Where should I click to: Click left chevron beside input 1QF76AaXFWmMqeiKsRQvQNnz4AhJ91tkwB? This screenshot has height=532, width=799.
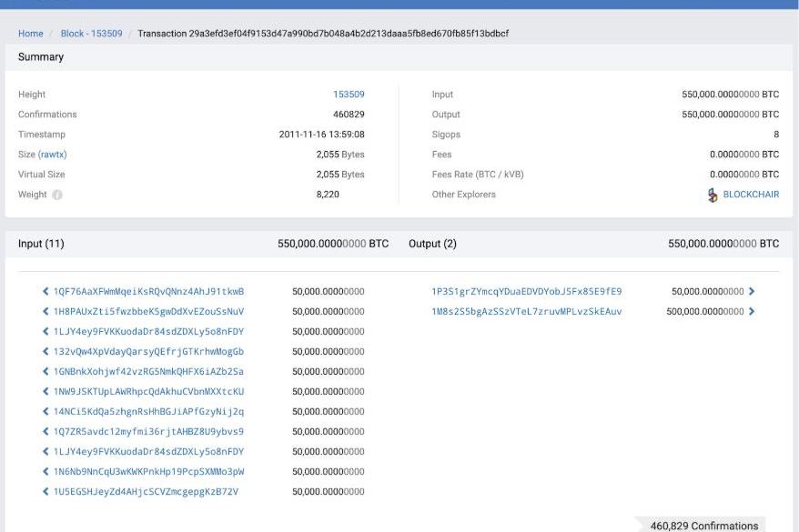click(x=46, y=292)
